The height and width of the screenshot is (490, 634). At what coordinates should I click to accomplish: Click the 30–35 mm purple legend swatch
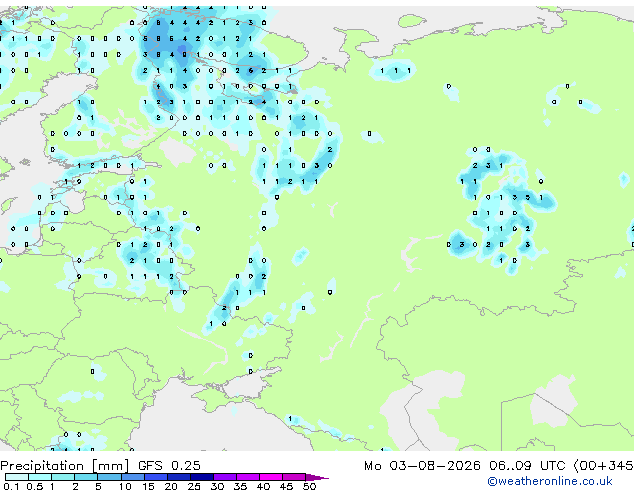(225, 477)
